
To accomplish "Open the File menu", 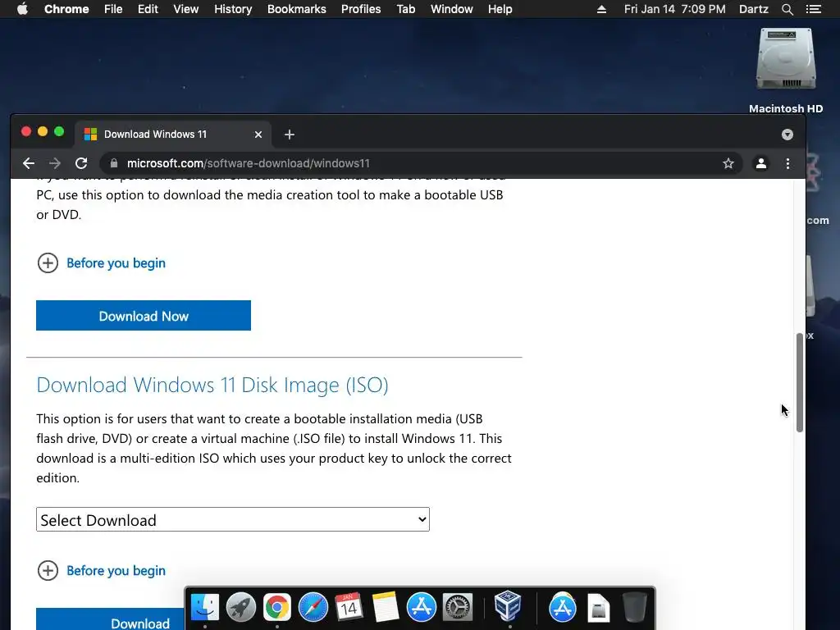I will click(113, 9).
